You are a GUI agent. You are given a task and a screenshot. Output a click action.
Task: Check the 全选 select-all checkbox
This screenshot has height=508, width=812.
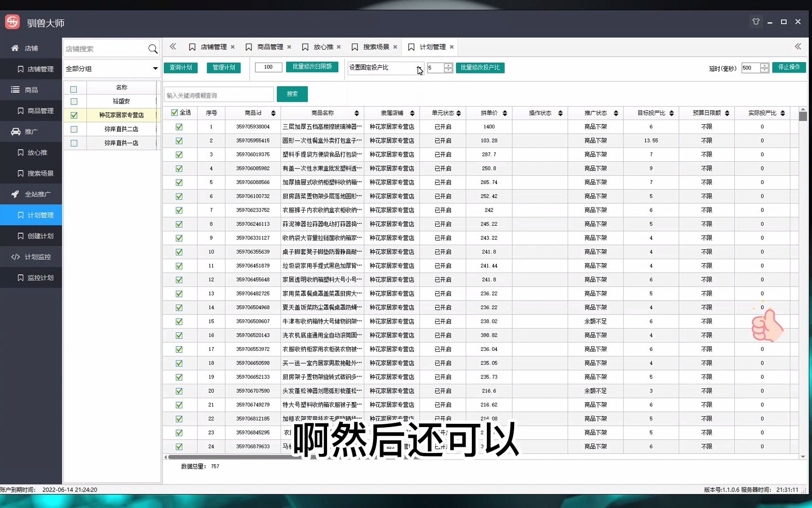coord(174,113)
